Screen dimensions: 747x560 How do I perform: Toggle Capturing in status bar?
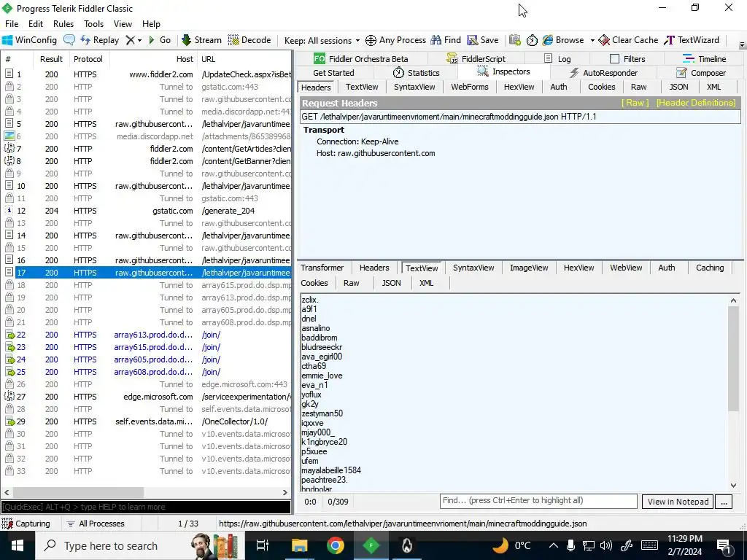pyautogui.click(x=26, y=524)
